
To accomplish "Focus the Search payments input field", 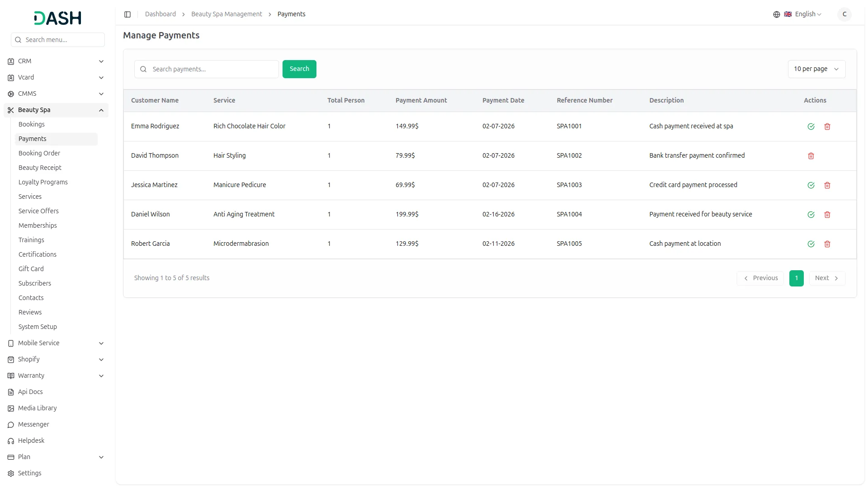I will [x=212, y=69].
